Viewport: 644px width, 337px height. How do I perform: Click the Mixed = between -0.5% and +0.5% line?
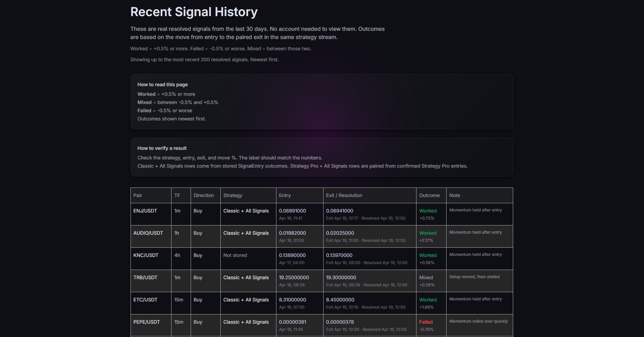[x=178, y=102]
